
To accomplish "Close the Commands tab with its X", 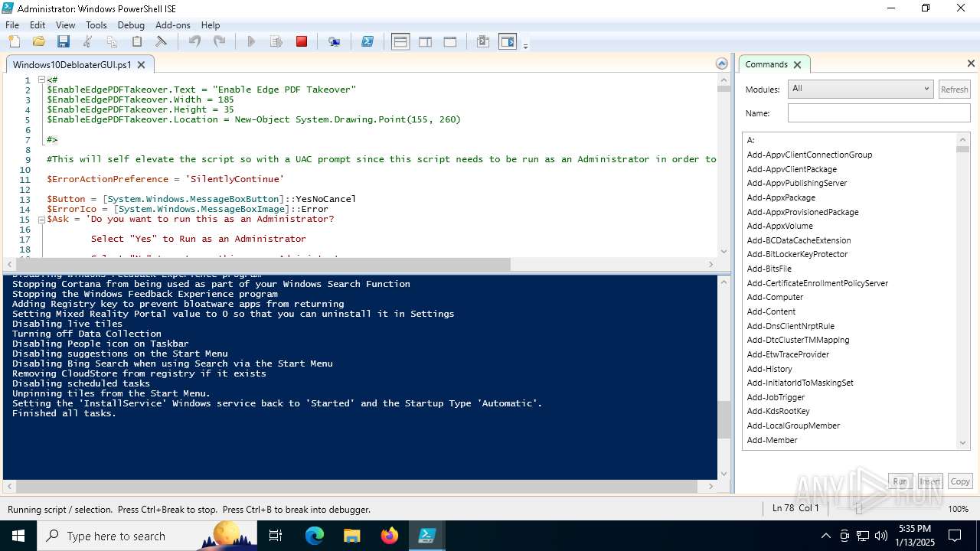I will [x=797, y=65].
